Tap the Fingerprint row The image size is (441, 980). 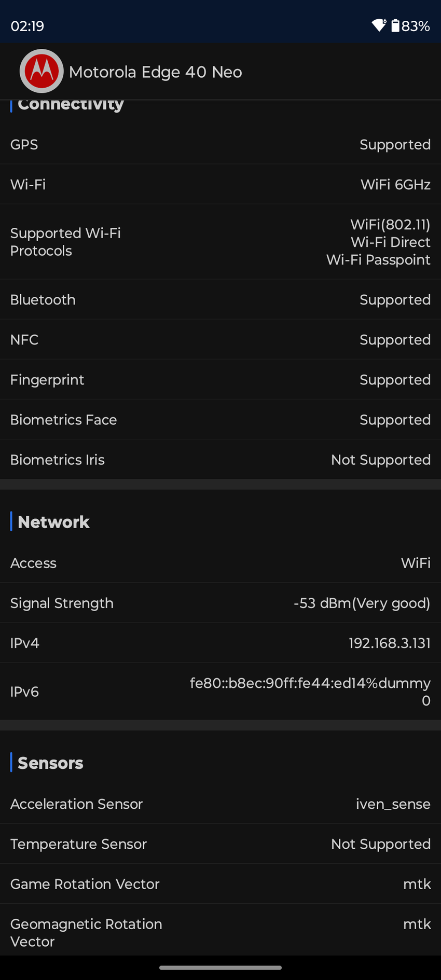point(220,380)
